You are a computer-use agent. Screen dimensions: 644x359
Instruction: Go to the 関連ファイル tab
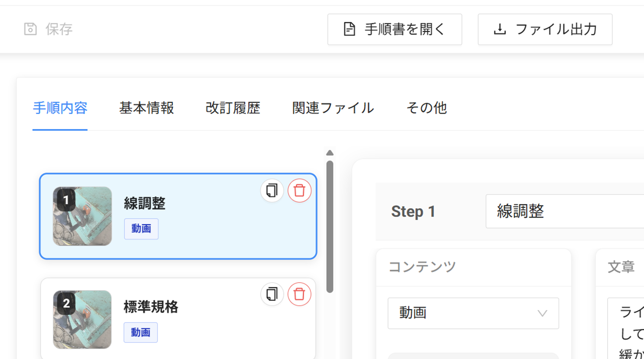pos(333,108)
